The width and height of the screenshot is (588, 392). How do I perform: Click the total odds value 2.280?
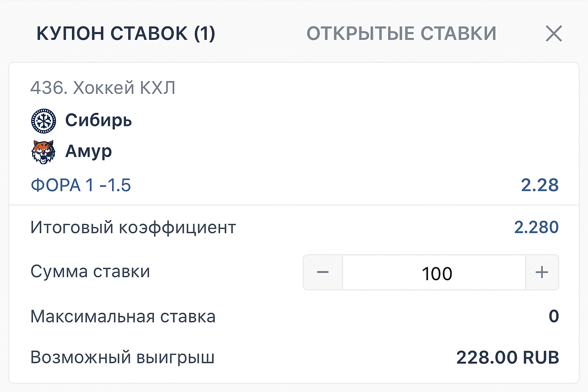click(x=536, y=227)
